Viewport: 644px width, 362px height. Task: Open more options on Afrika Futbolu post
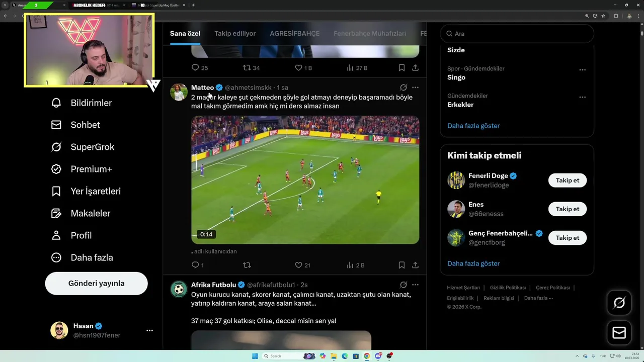pyautogui.click(x=415, y=285)
